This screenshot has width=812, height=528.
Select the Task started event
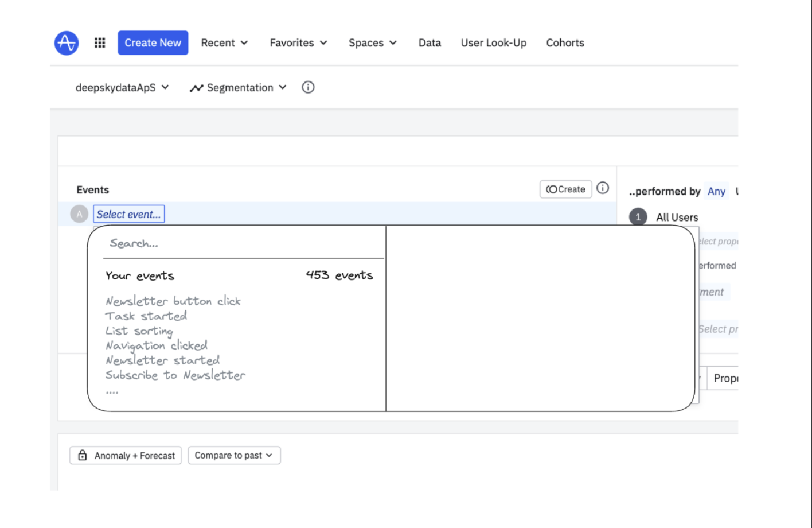[x=146, y=316]
